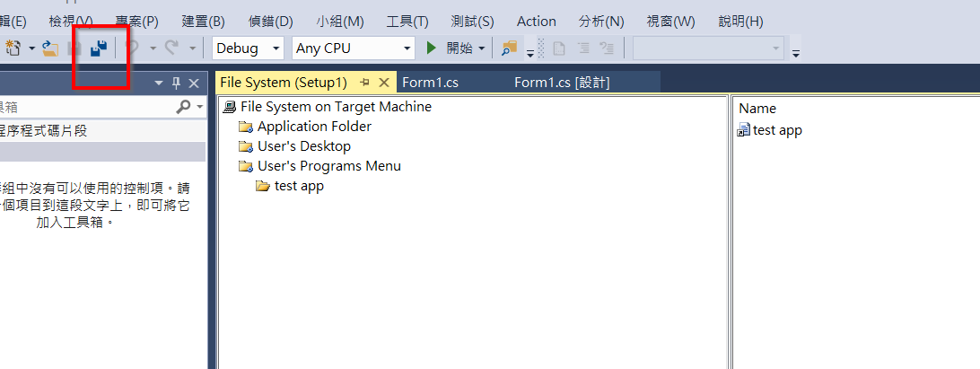Select the Application Folder node
This screenshot has height=369, width=980.
(x=314, y=127)
